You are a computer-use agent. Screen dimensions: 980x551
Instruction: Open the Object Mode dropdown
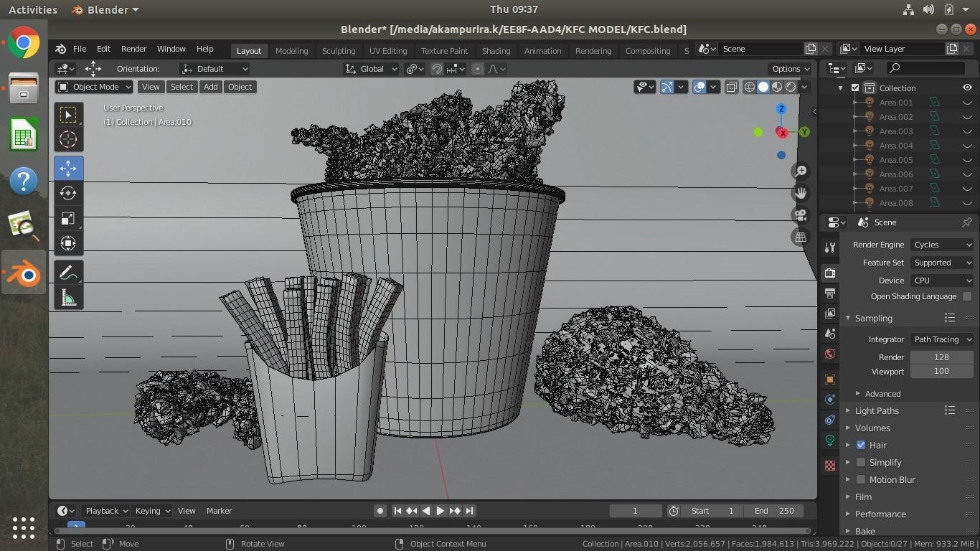[x=94, y=87]
